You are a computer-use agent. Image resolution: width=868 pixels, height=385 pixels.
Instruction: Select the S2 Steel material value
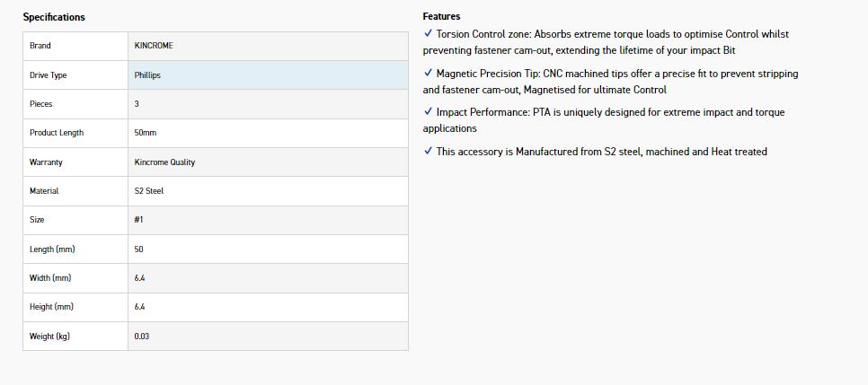point(149,191)
